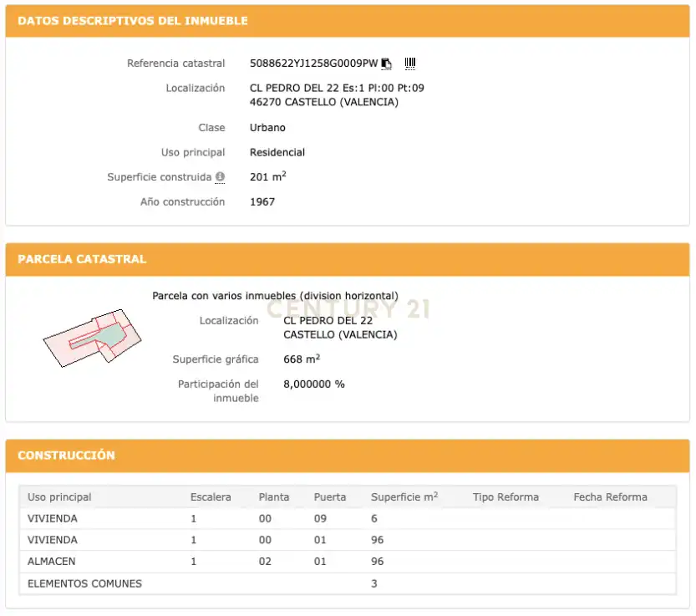Viewport: 696px width, 616px height.
Task: Open the barcode icon beside the reference
Action: point(410,64)
